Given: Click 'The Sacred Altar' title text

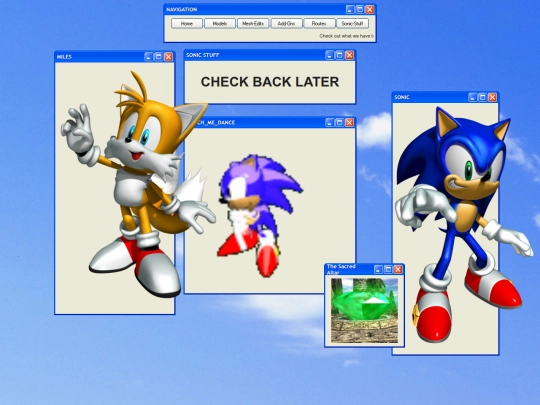Looking at the screenshot, I should [341, 269].
